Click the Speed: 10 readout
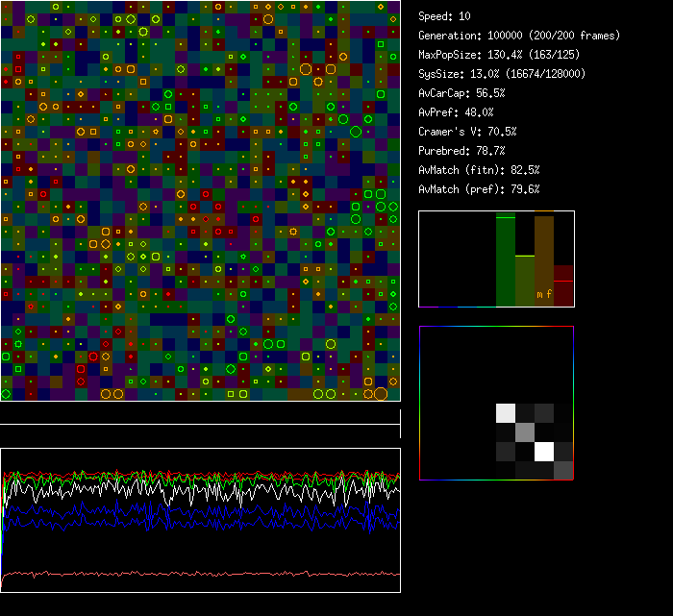Screen dimensions: 673x616 tap(444, 16)
